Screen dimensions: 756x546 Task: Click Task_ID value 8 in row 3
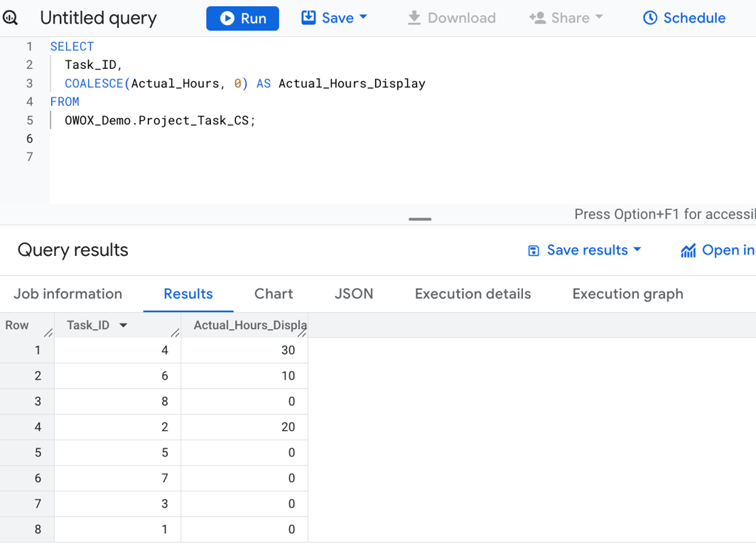tap(165, 401)
